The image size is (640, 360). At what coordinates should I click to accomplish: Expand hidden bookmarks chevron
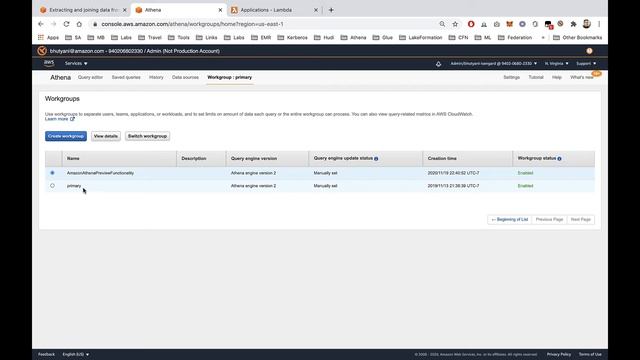[543, 38]
